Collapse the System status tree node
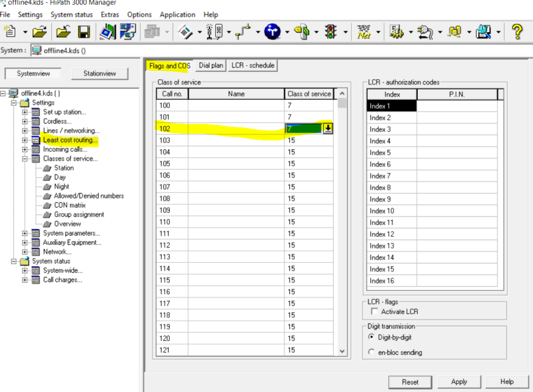533x392 pixels. click(x=13, y=261)
